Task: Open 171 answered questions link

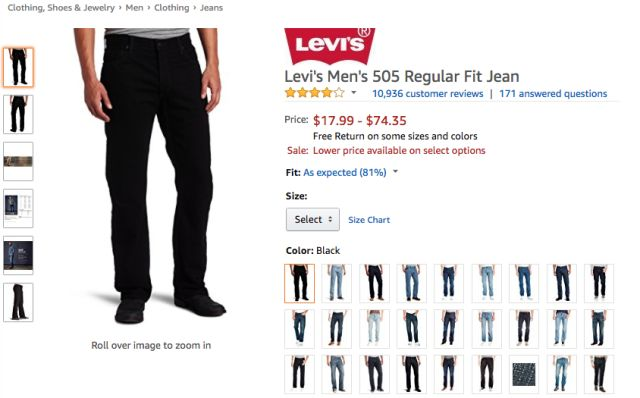Action: pyautogui.click(x=553, y=93)
